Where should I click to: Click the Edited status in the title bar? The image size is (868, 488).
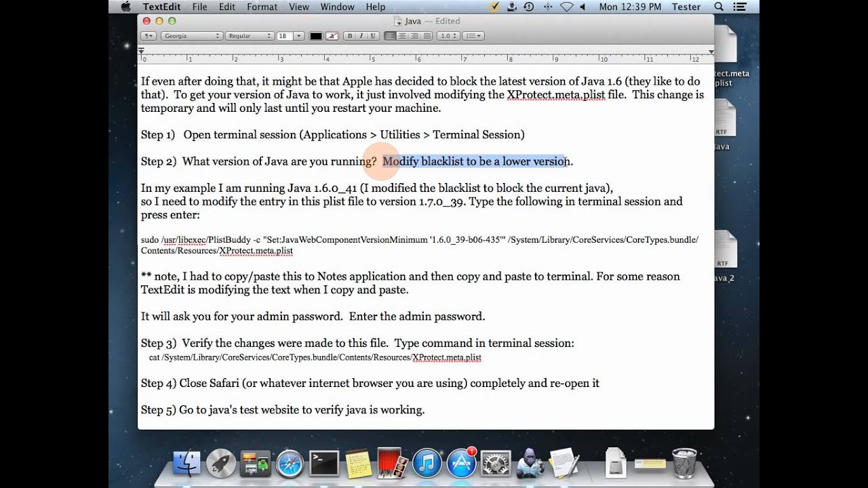[x=446, y=21]
